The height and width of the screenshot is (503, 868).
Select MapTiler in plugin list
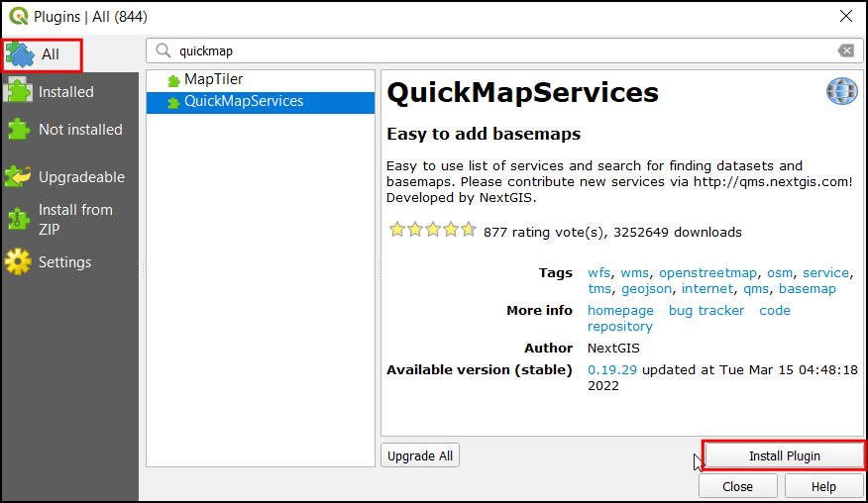click(261, 79)
